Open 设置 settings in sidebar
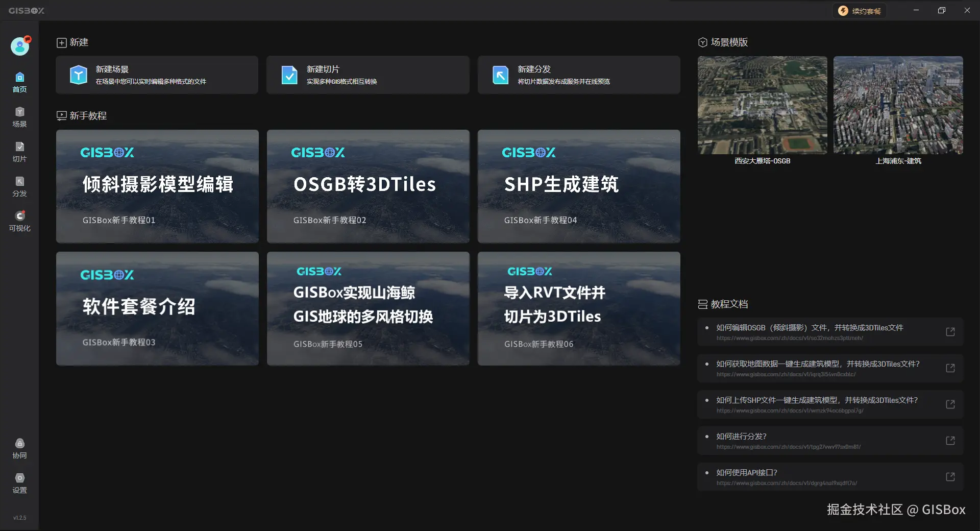This screenshot has width=980, height=531. (19, 483)
